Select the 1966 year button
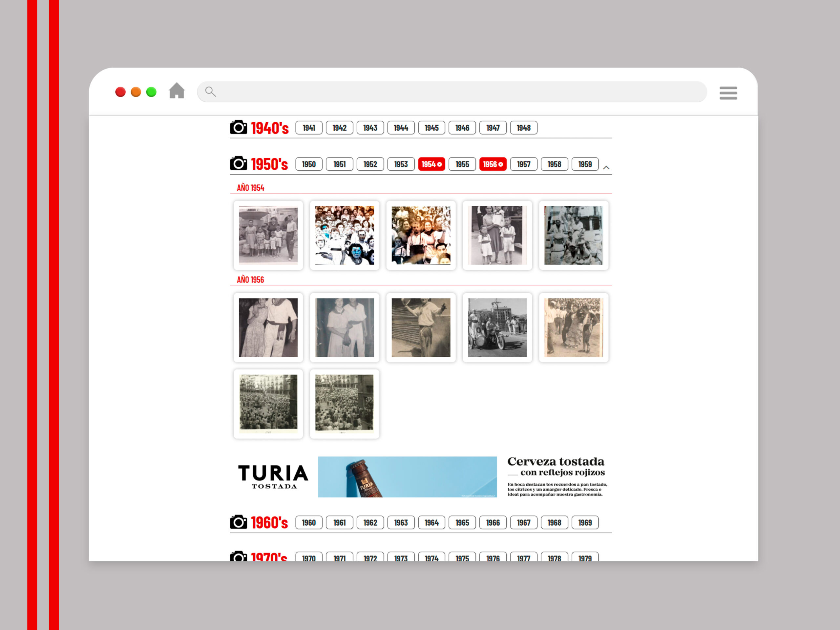 point(493,522)
